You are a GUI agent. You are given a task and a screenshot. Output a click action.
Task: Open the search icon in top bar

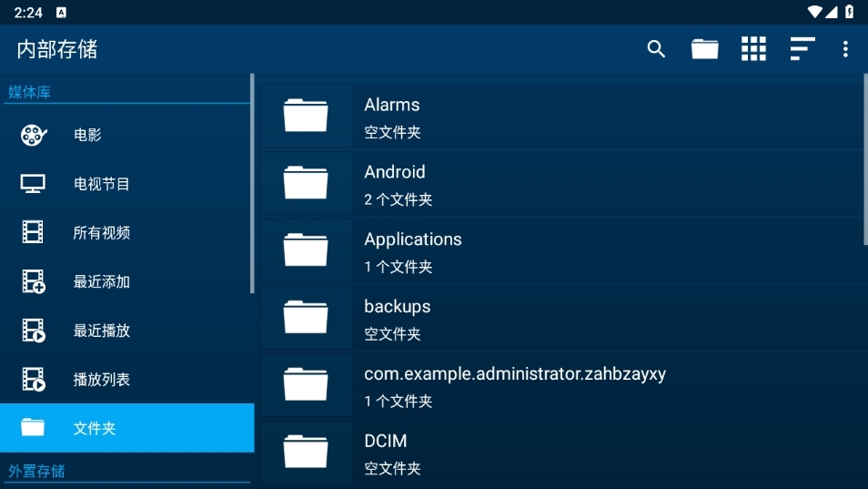pyautogui.click(x=656, y=49)
